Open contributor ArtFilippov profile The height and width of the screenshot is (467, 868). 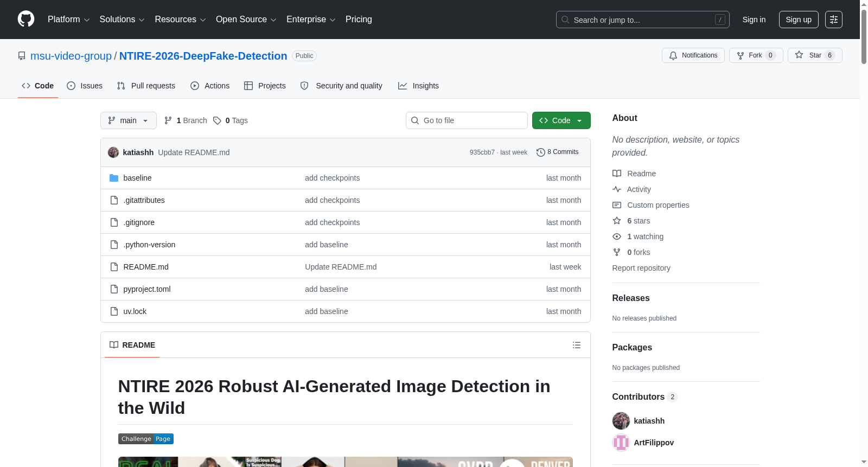pyautogui.click(x=654, y=443)
